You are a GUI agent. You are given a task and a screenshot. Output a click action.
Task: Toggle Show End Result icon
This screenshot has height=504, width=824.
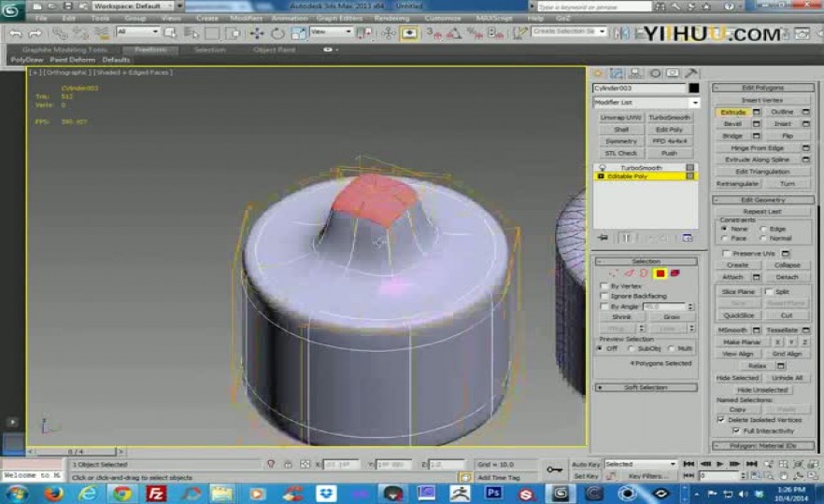[x=626, y=238]
